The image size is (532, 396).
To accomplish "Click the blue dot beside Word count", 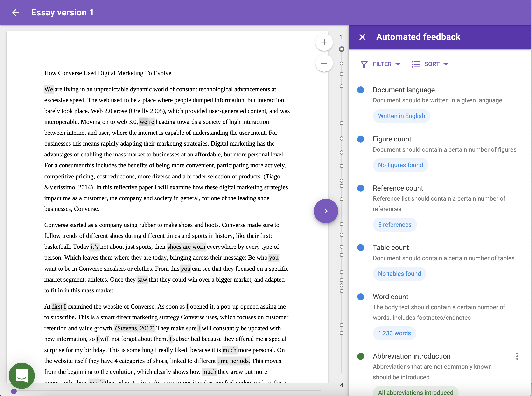I will 361,297.
